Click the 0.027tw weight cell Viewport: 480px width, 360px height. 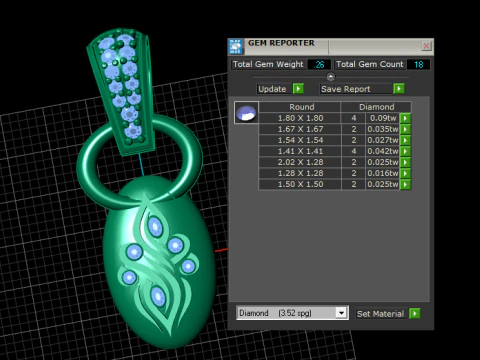tap(383, 140)
